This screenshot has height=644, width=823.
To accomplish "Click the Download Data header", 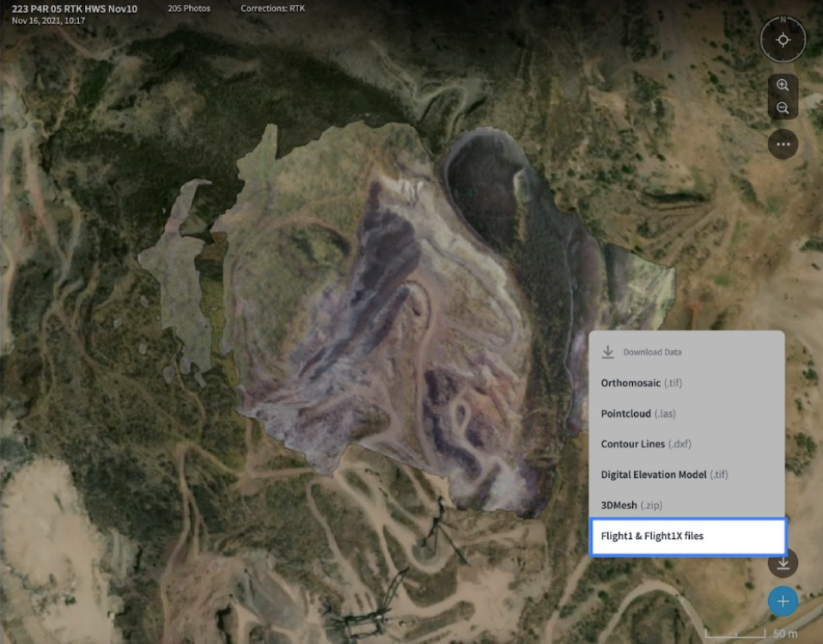I will [642, 352].
